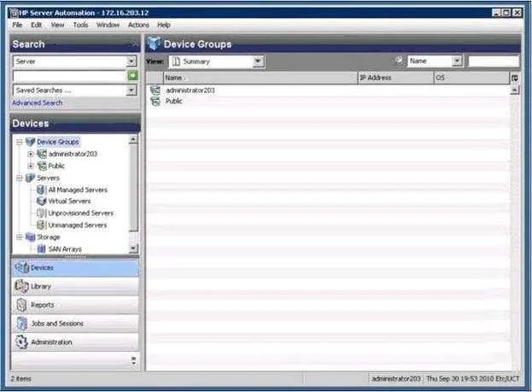
Task: Click the Devices tree scrollbar down arrow
Action: click(x=133, y=249)
